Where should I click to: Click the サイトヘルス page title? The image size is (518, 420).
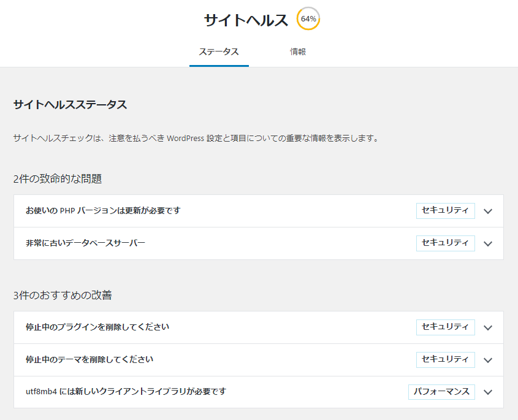[246, 20]
